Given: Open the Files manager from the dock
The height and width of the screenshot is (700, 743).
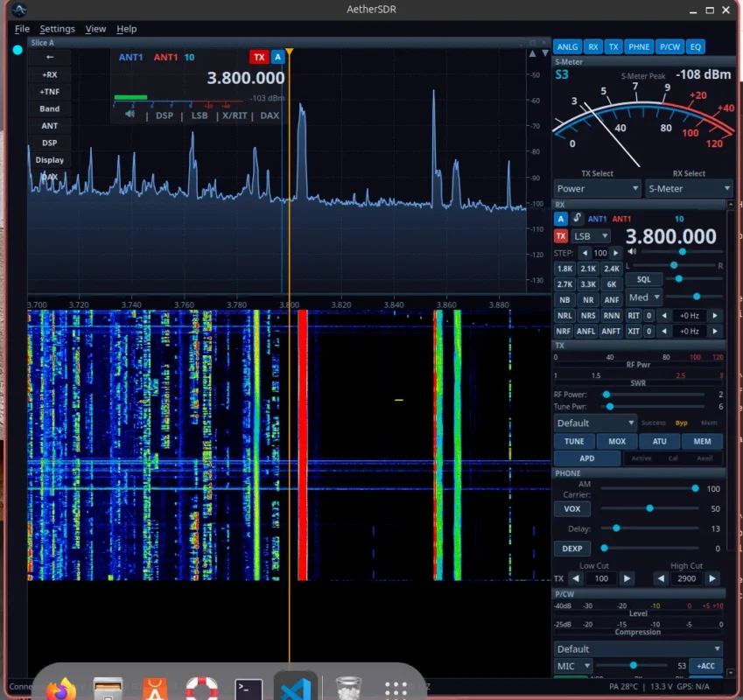Looking at the screenshot, I should (x=108, y=689).
